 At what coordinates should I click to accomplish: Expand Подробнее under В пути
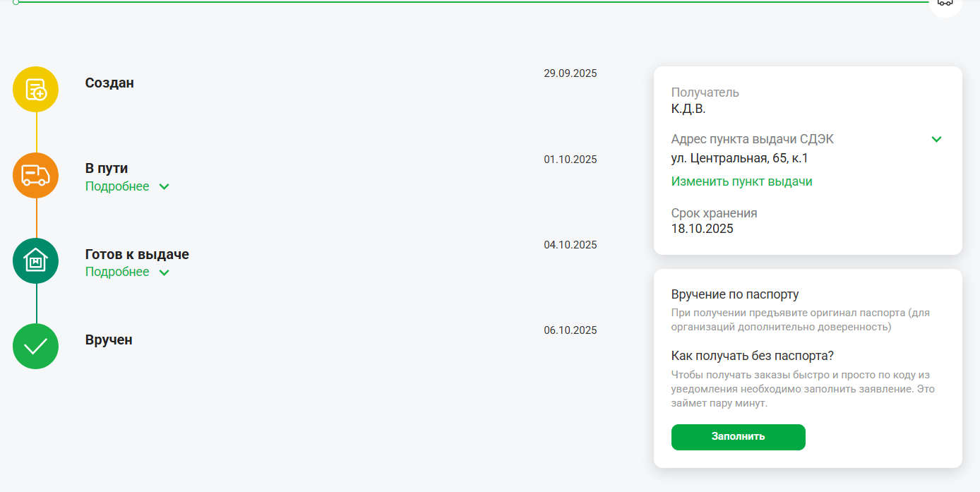(127, 186)
